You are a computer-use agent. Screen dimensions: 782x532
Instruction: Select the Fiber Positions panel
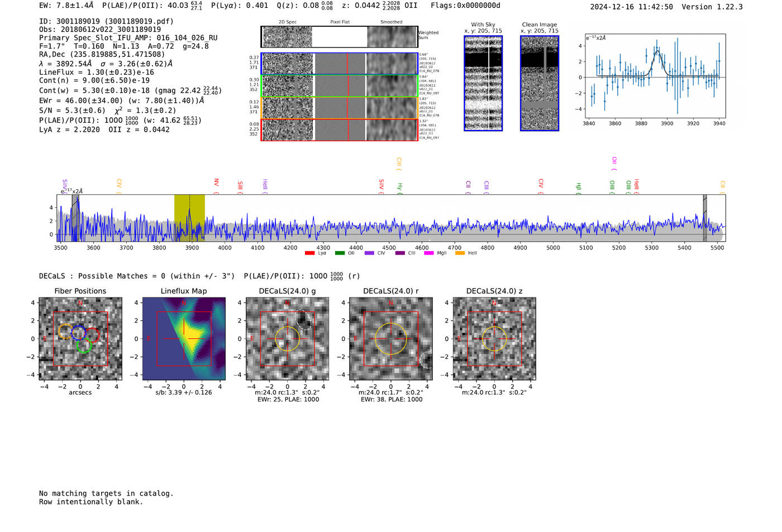pos(80,338)
